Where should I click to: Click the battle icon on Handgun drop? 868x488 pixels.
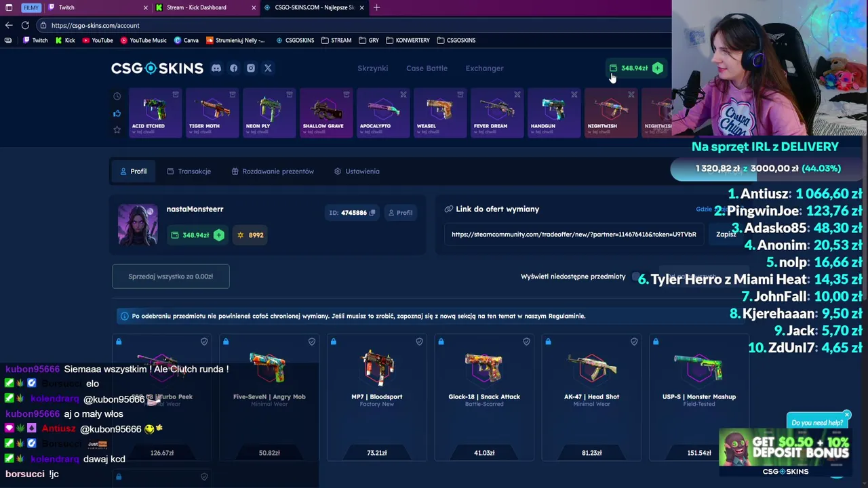pyautogui.click(x=574, y=94)
